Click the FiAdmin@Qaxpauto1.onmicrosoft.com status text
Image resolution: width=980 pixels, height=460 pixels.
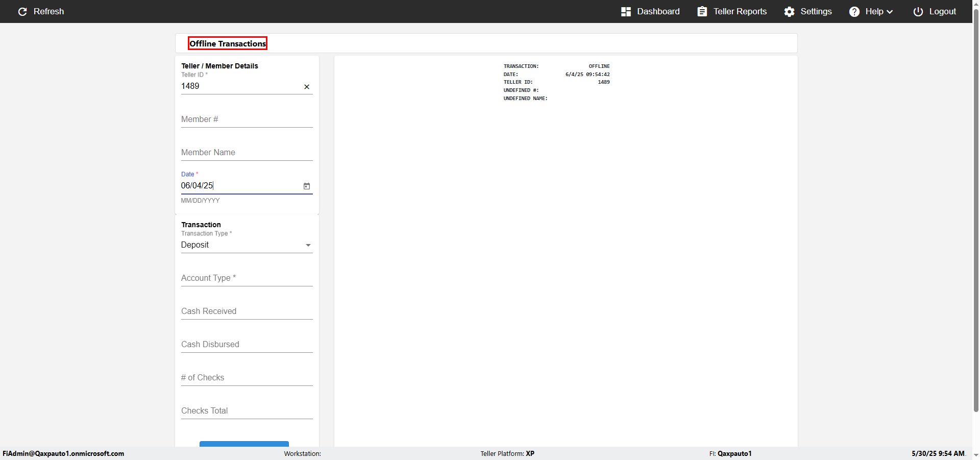tap(63, 453)
